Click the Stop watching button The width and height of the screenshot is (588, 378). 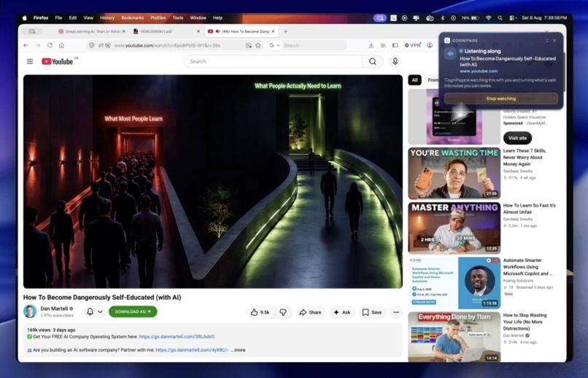tap(501, 99)
